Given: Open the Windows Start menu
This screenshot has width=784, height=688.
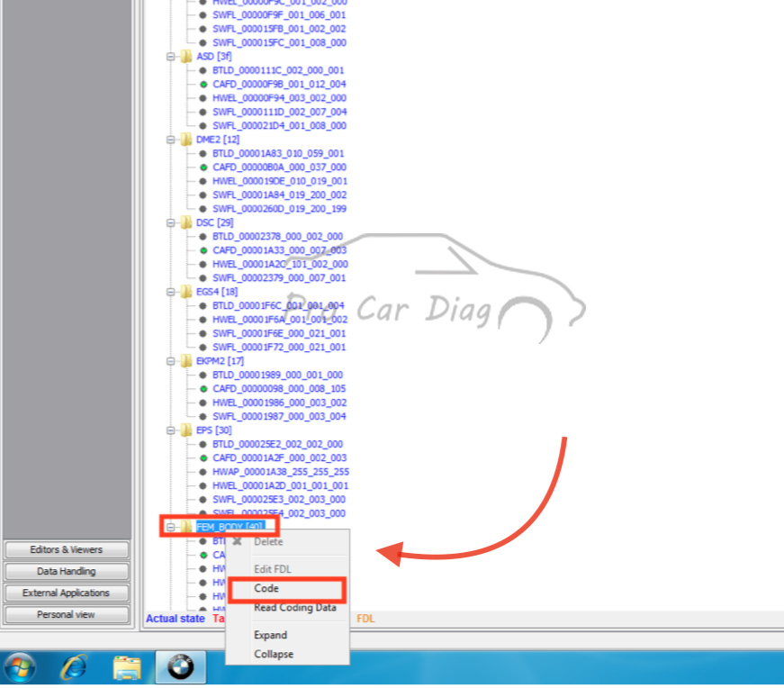Looking at the screenshot, I should [x=20, y=667].
